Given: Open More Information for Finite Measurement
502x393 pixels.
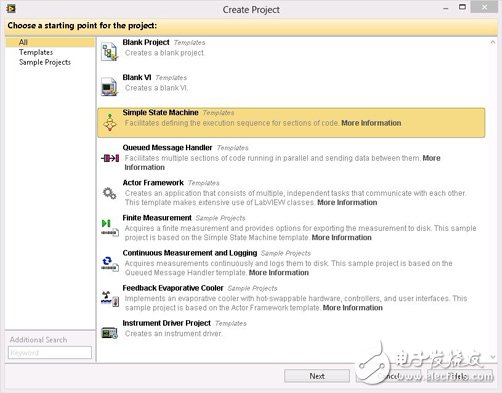Looking at the screenshot, I should [x=341, y=237].
